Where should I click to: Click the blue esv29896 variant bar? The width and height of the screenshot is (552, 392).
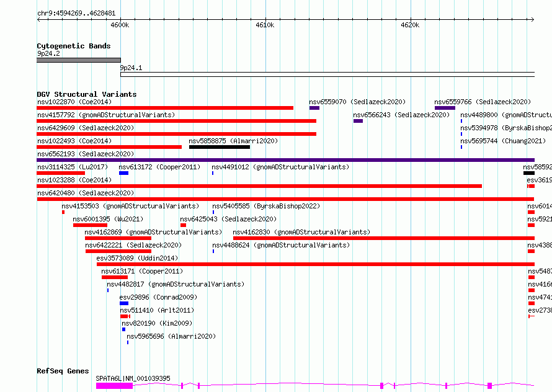pyautogui.click(x=124, y=303)
